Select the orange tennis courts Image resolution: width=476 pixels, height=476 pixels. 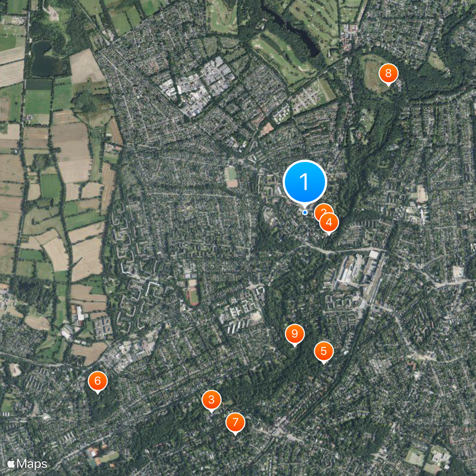267,130
